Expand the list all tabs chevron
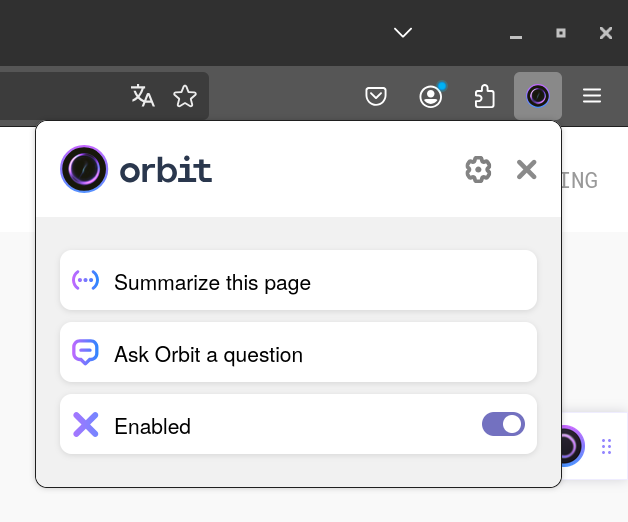 coord(403,32)
